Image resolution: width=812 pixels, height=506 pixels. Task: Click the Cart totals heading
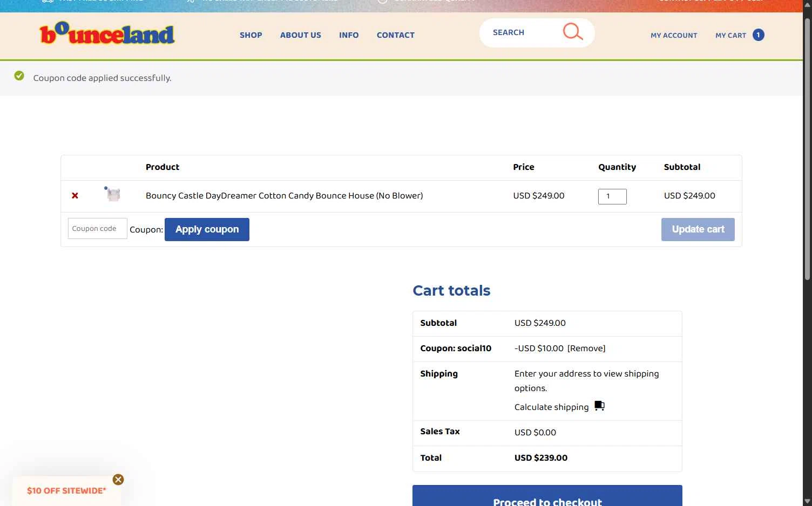451,291
